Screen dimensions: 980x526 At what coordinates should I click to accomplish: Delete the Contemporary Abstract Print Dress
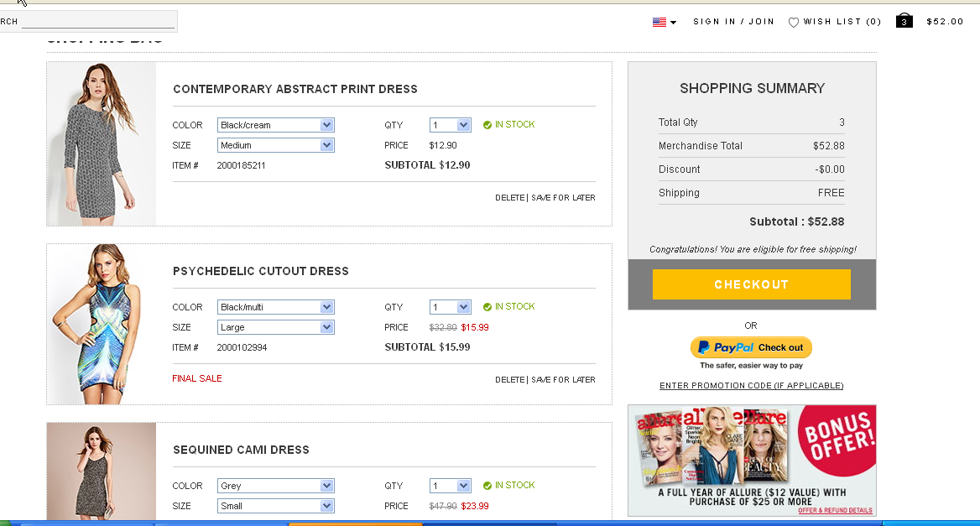pos(509,198)
